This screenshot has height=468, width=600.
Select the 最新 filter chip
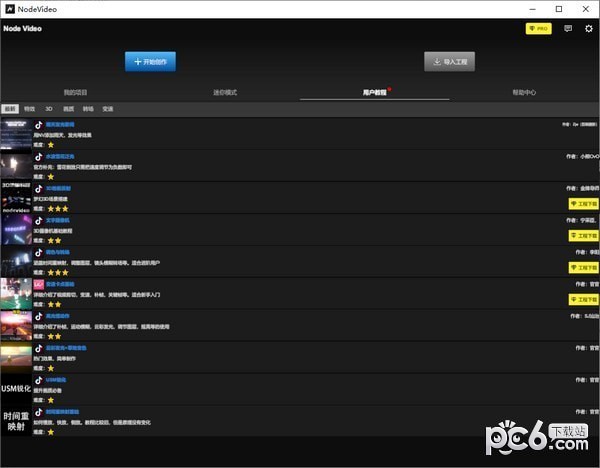10,109
